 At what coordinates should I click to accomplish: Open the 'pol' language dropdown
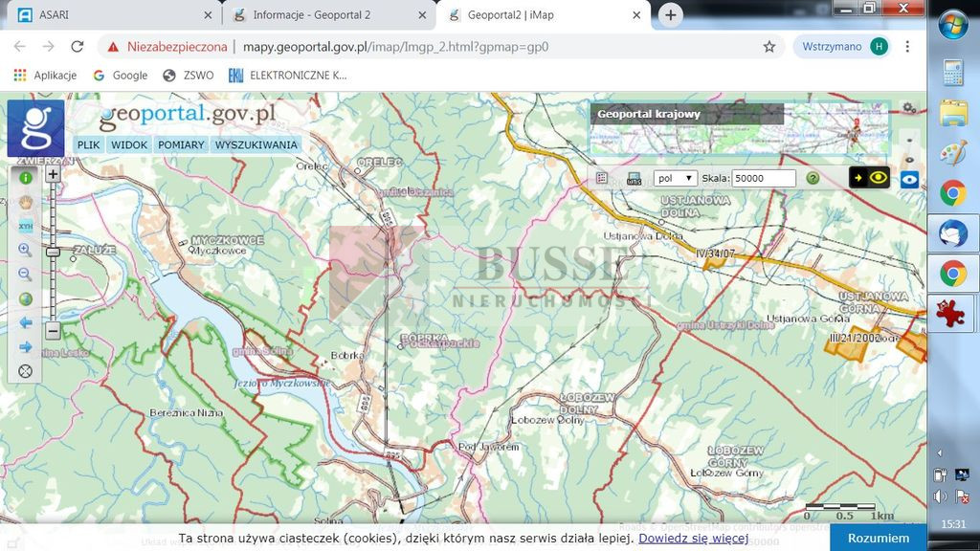point(676,178)
